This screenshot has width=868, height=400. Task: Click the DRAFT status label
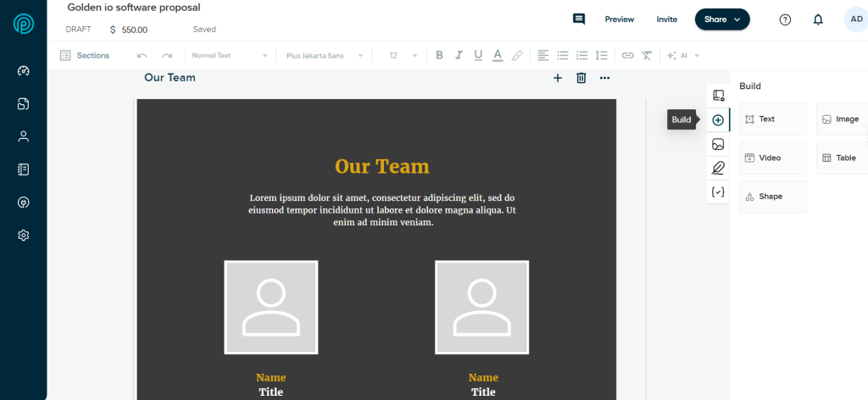(78, 30)
